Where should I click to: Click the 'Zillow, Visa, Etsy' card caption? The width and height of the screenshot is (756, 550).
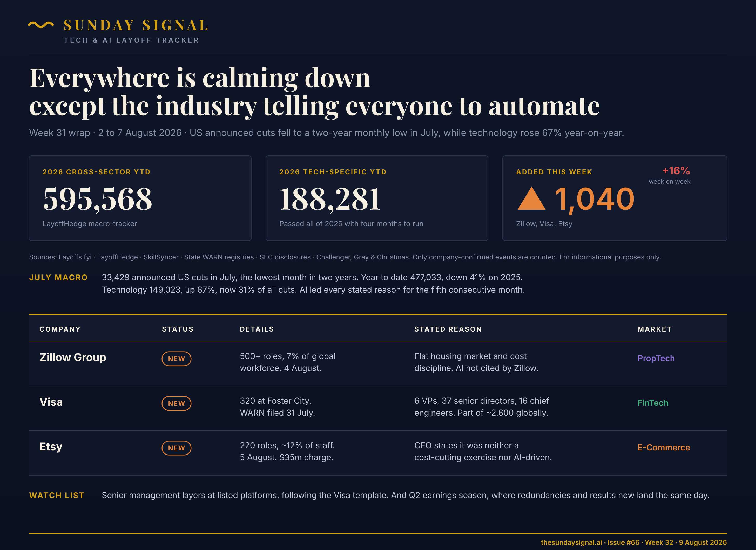pyautogui.click(x=544, y=224)
